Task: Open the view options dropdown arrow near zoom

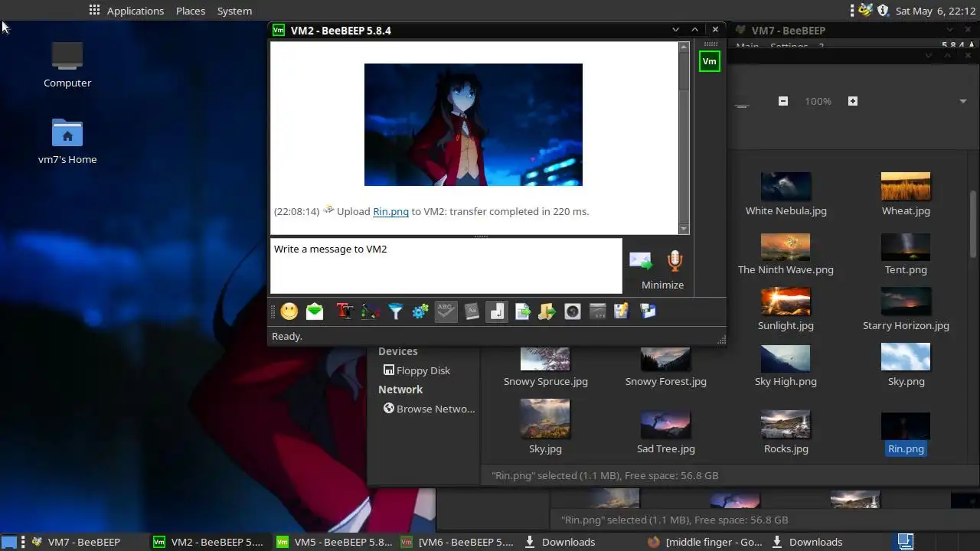Action: pos(963,101)
